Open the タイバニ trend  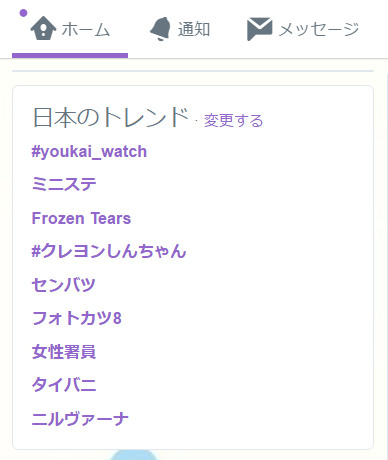[x=64, y=385]
